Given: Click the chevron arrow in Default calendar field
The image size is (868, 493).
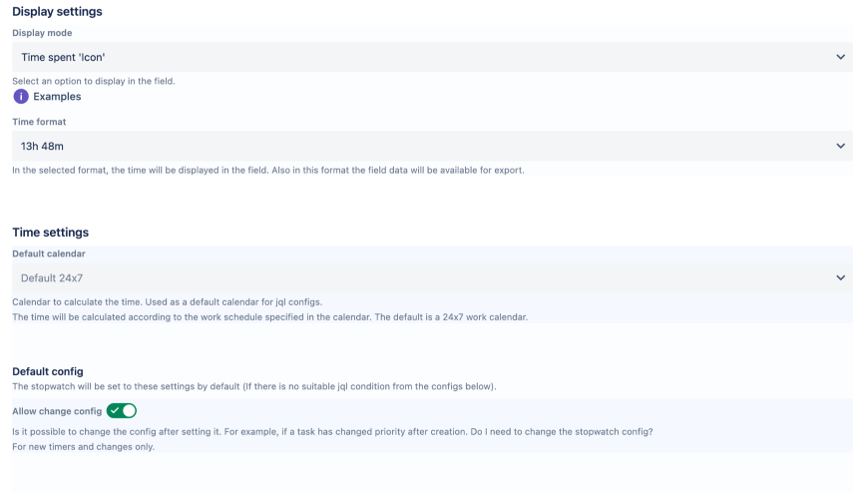Looking at the screenshot, I should (840, 278).
